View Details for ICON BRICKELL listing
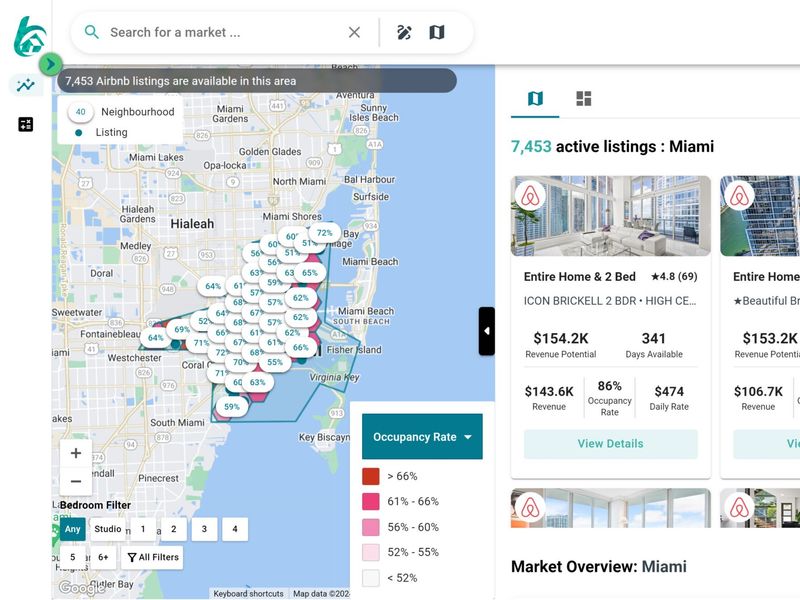The height and width of the screenshot is (600, 800). pyautogui.click(x=610, y=444)
